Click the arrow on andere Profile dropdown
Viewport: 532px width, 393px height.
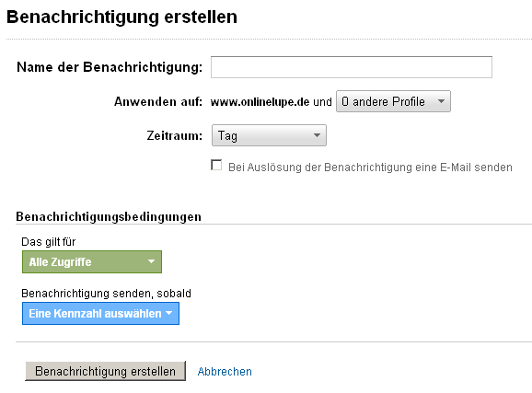[x=441, y=101]
